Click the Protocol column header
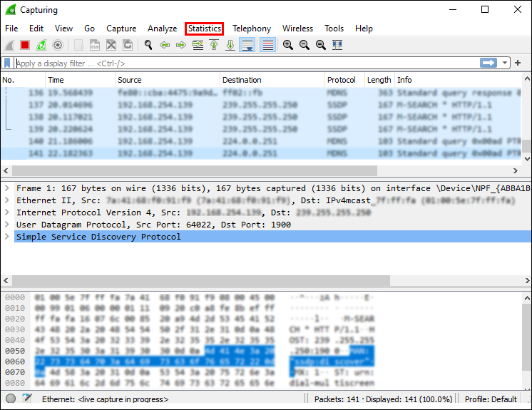Screen dimensions: 532x410 [x=341, y=80]
